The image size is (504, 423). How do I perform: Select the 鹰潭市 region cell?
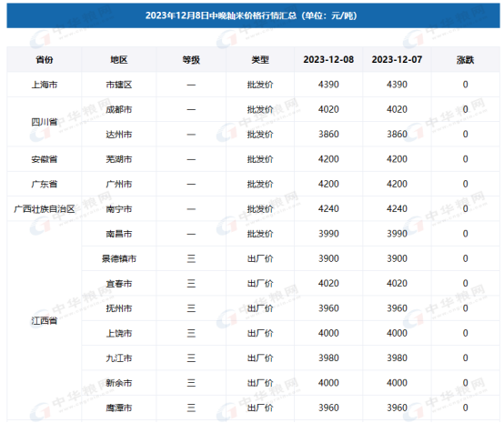(x=119, y=408)
